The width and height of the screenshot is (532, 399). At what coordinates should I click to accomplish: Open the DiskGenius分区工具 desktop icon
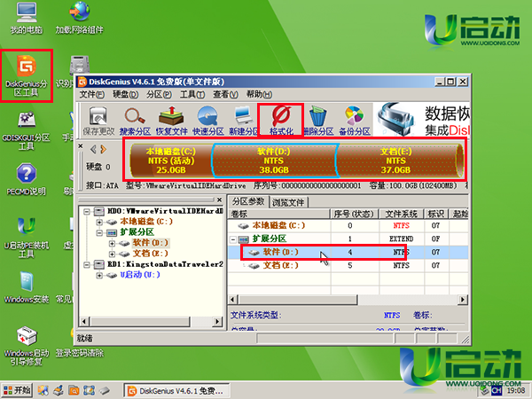27,75
